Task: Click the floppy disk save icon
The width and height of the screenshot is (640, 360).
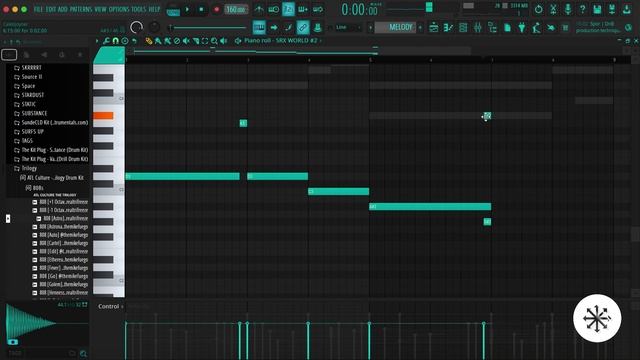Action: pyautogui.click(x=597, y=9)
